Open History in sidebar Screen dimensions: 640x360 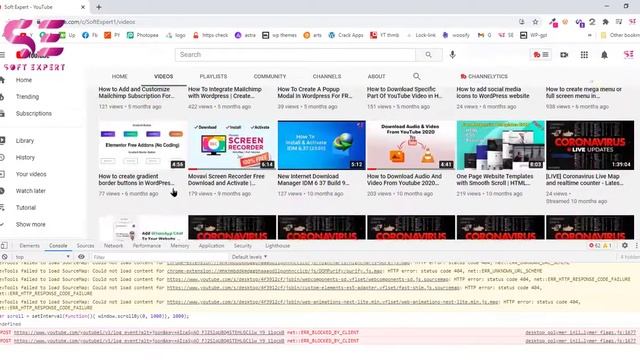(x=25, y=158)
